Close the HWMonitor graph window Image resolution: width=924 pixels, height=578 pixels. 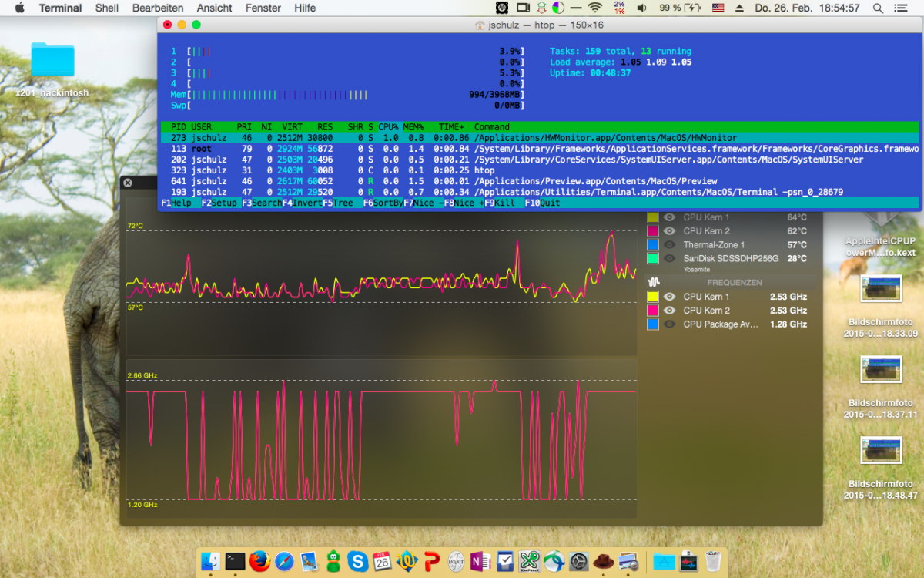tap(128, 183)
